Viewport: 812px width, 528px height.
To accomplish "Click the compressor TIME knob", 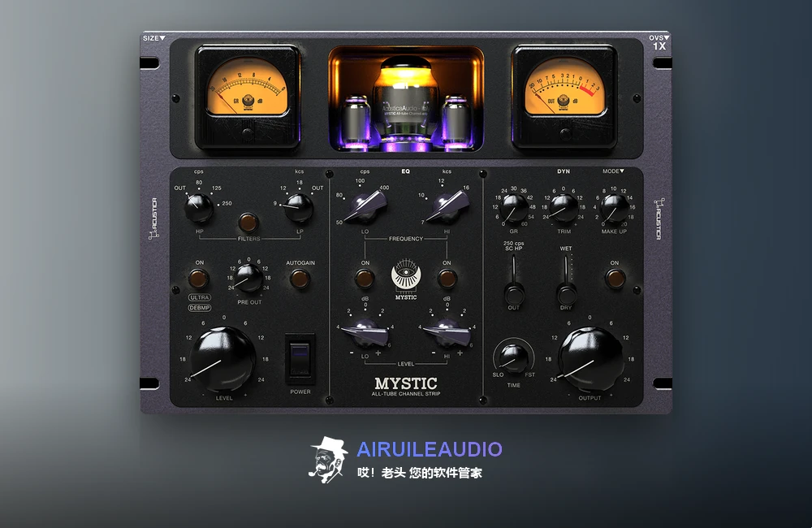I will (514, 357).
